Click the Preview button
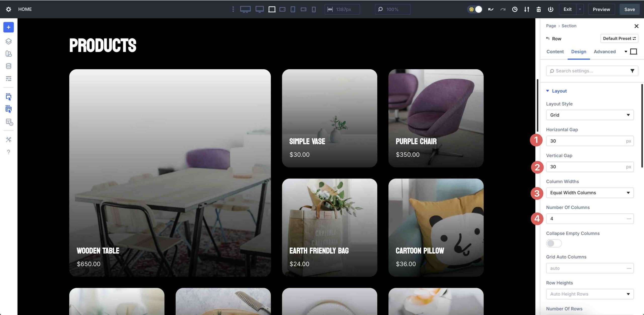 [x=602, y=9]
